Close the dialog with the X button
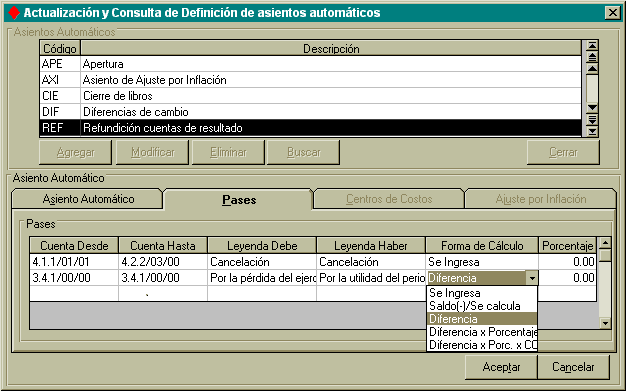The width and height of the screenshot is (626, 391). (x=612, y=13)
